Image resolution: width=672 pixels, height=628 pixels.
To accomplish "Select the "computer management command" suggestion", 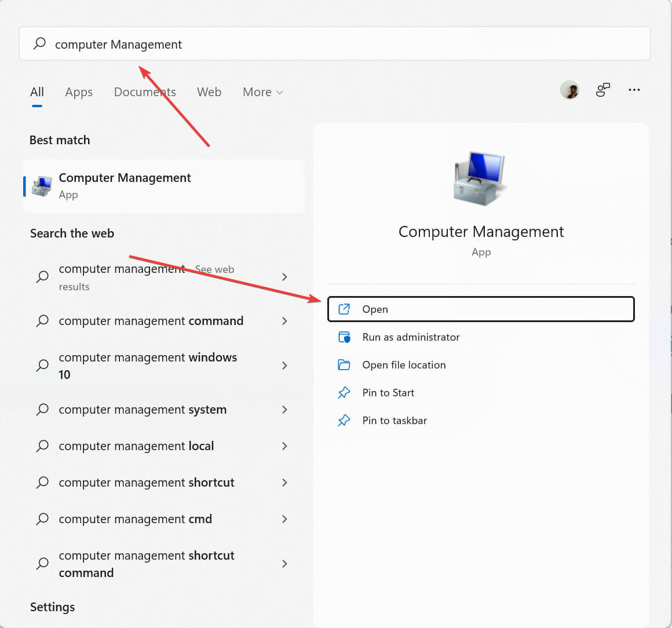I will (164, 321).
